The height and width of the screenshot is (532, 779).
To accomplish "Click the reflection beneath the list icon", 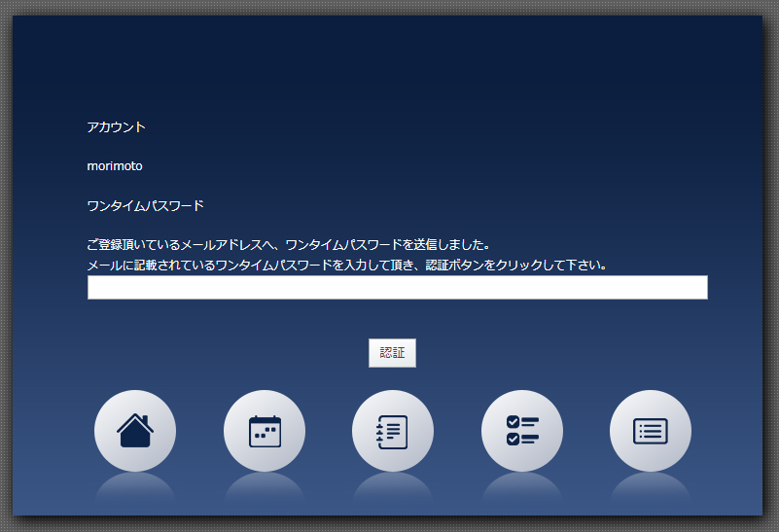I will coord(651,489).
